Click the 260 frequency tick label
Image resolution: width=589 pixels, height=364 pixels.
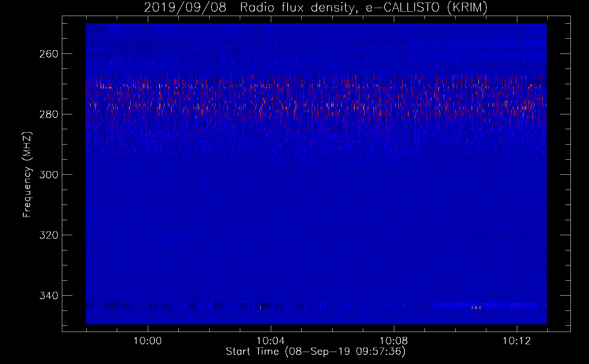pos(49,54)
